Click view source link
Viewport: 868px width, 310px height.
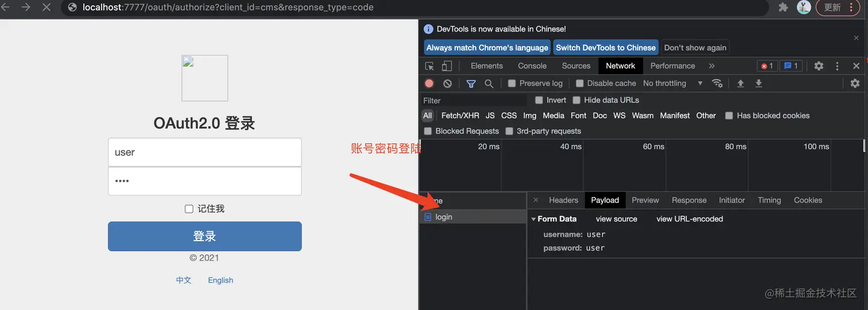617,219
